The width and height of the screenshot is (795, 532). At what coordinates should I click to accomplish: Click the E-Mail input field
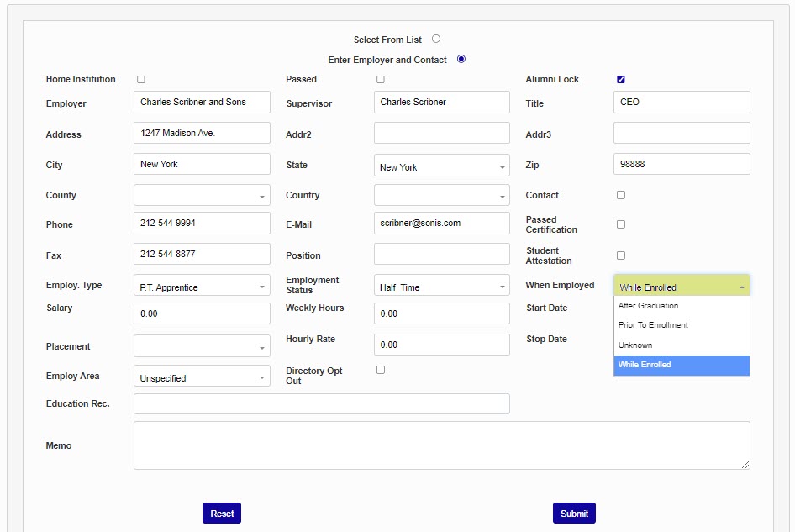click(441, 224)
